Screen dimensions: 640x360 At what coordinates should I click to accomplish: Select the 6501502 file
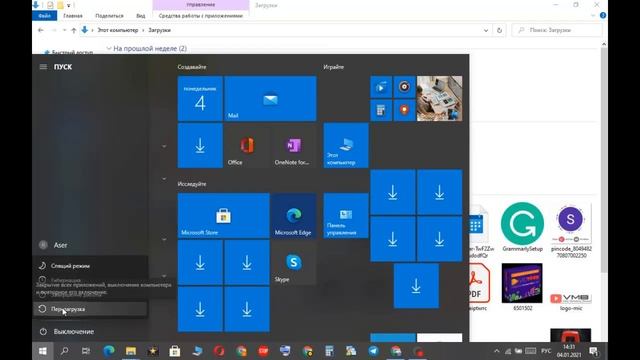(522, 287)
